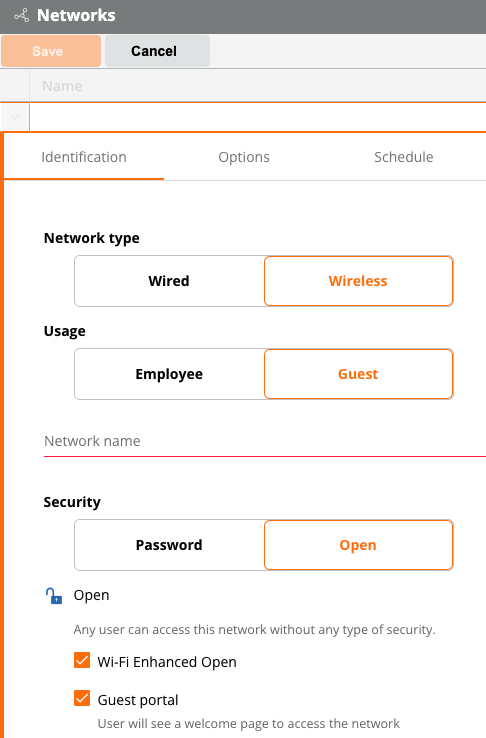Select Password security option
Viewport: 486px width, 738px height.
[169, 545]
